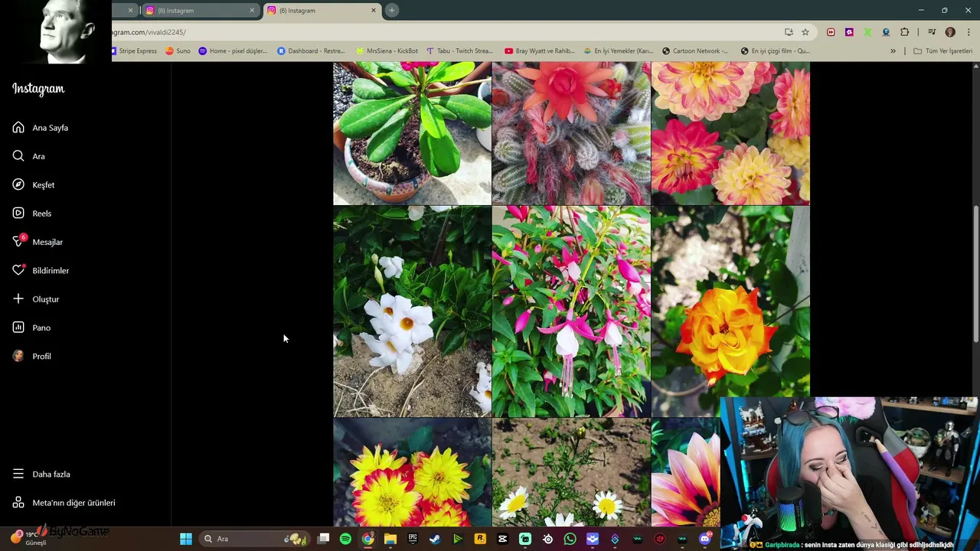Open Spotify from the taskbar
The image size is (980, 551).
point(345,539)
